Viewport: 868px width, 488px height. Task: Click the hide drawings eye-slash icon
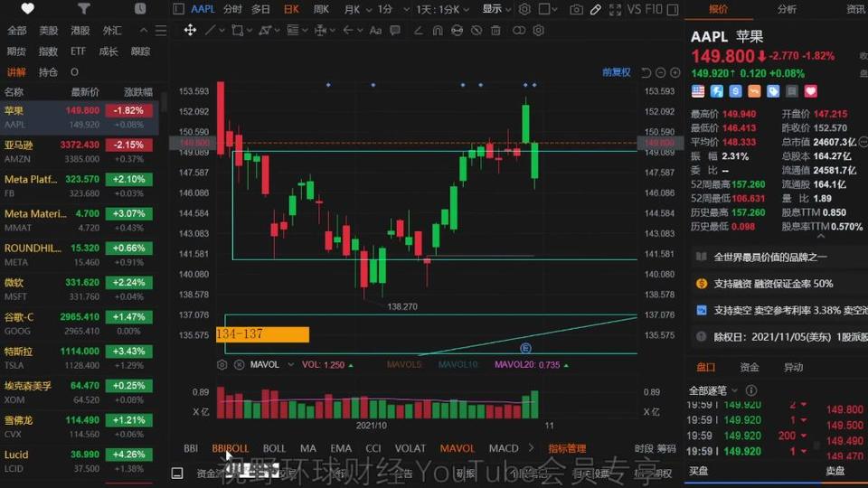(x=476, y=30)
